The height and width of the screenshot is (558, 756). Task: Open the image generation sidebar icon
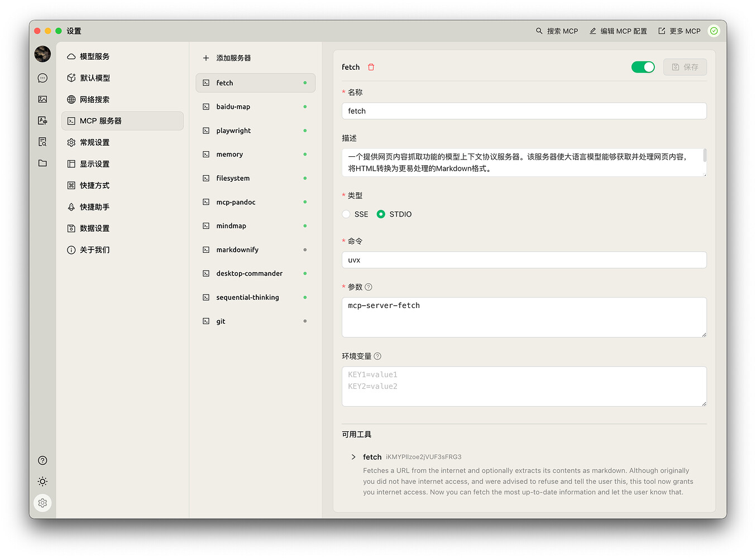[x=42, y=99]
